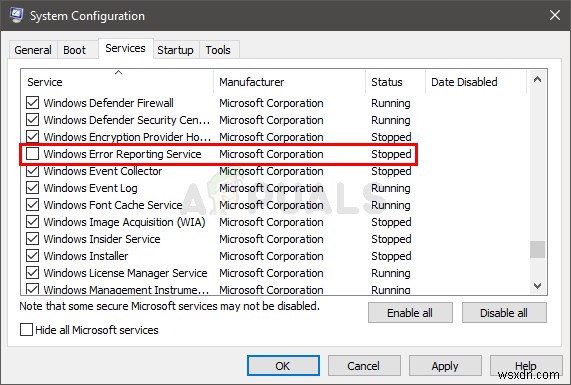Click the Disable all button
The height and width of the screenshot is (385, 571).
tap(504, 313)
